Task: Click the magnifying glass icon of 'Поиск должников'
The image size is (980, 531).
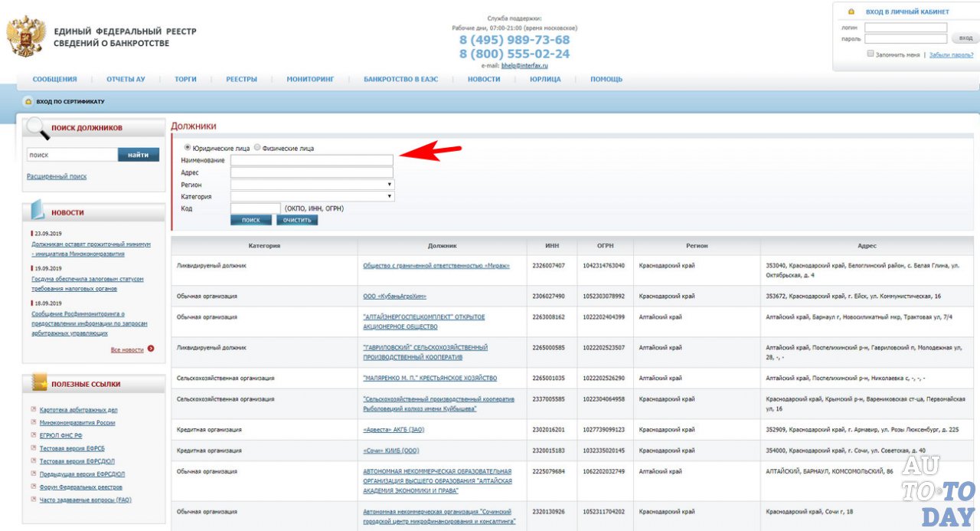Action: 37,128
